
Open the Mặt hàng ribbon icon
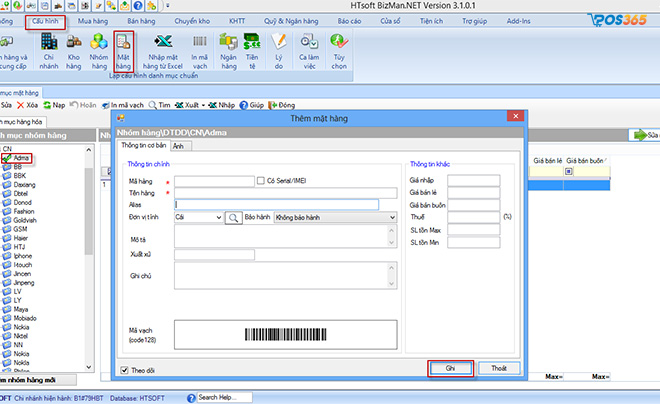(x=125, y=50)
